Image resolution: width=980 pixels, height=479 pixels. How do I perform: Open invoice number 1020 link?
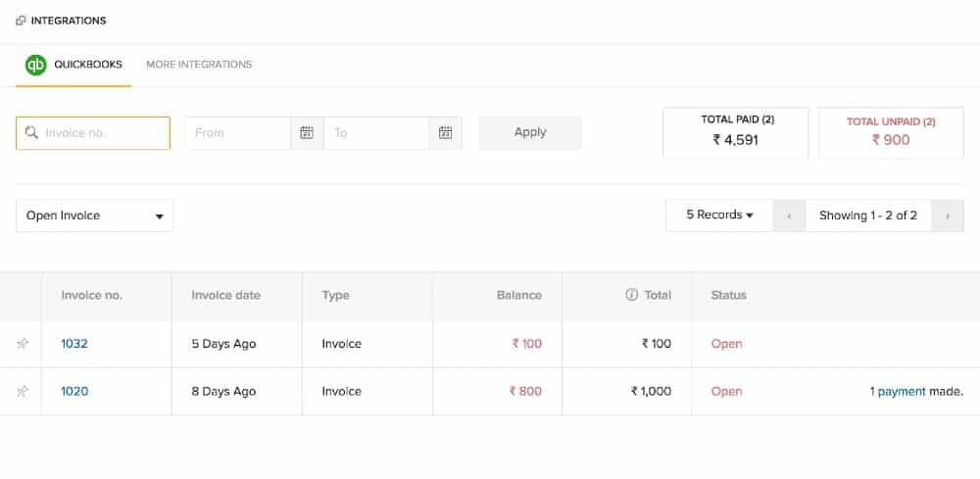pos(74,391)
